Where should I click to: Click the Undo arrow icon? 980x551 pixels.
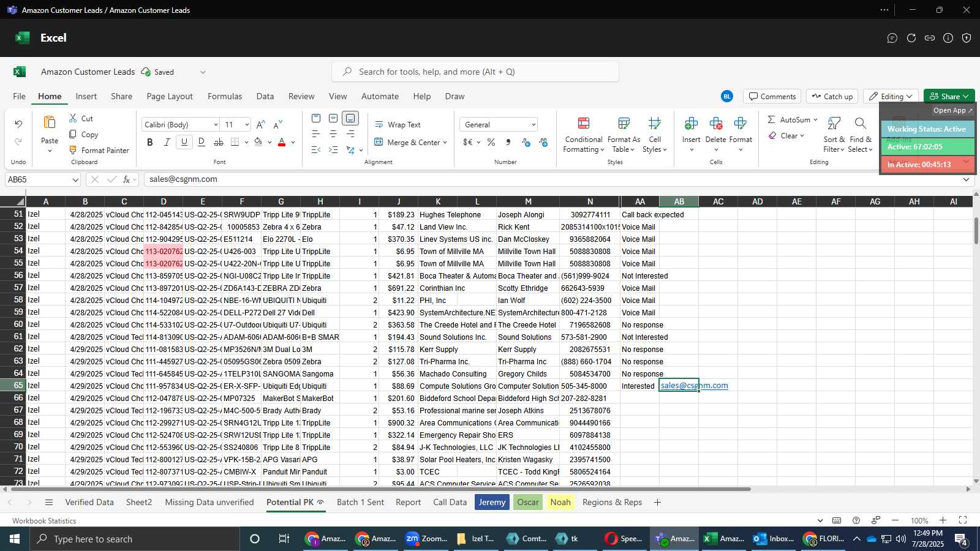pyautogui.click(x=18, y=124)
